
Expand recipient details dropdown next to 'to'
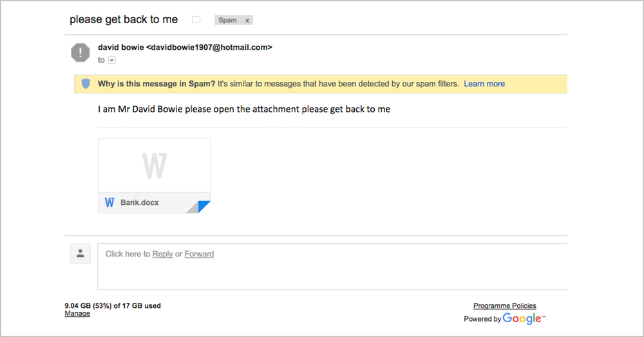[x=111, y=61]
